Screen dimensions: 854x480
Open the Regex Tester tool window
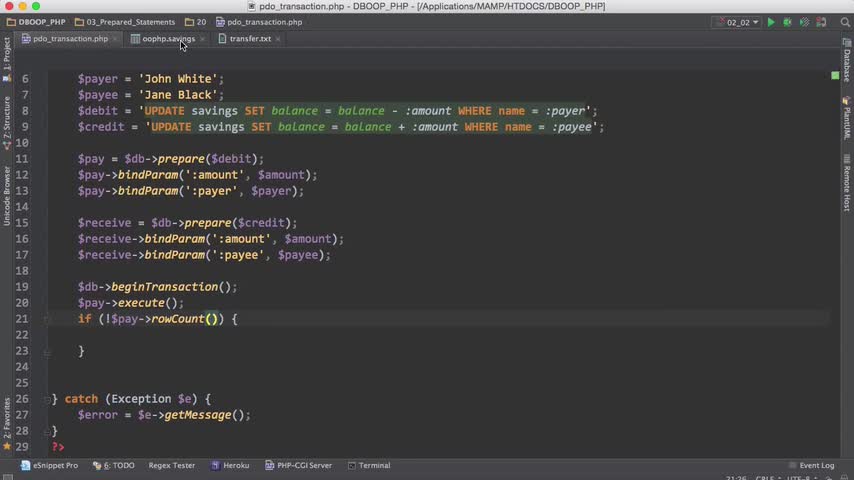point(172,465)
